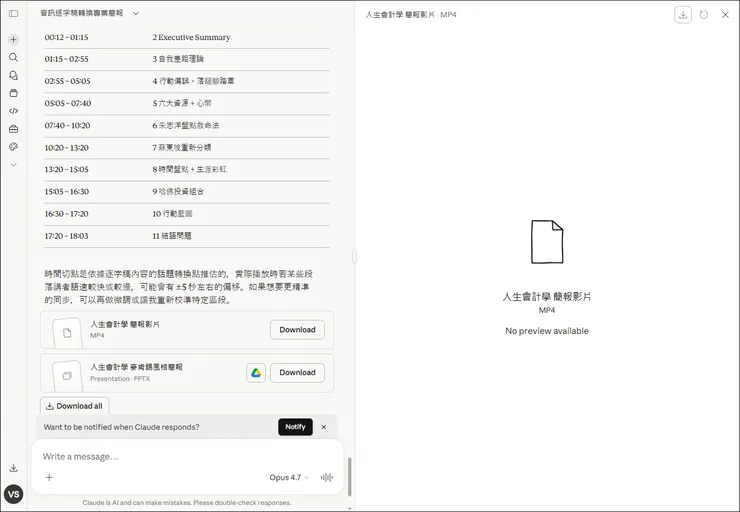Click the '5 六大資源 + 心幣' table cell
Image resolution: width=740 pixels, height=512 pixels.
(182, 103)
